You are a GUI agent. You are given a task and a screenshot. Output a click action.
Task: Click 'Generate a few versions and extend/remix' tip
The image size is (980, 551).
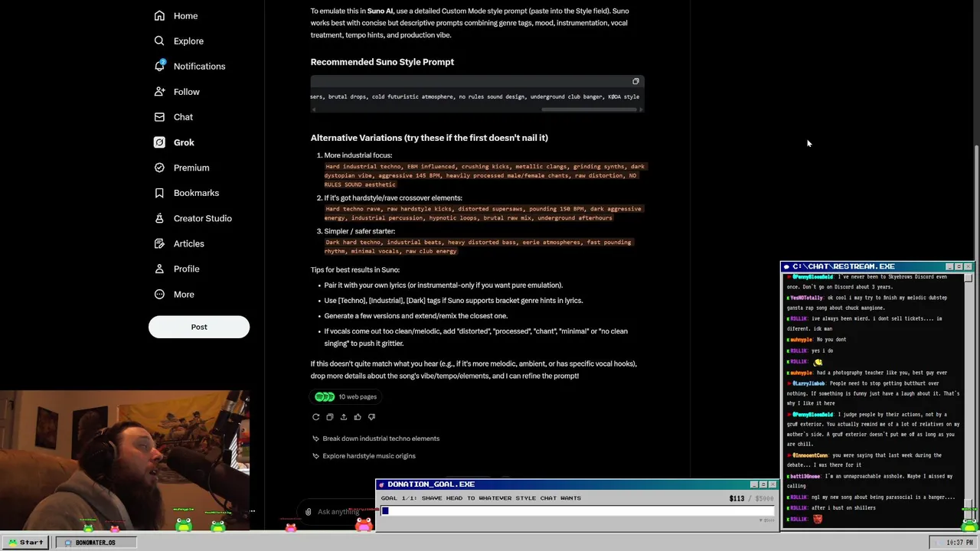pos(416,316)
